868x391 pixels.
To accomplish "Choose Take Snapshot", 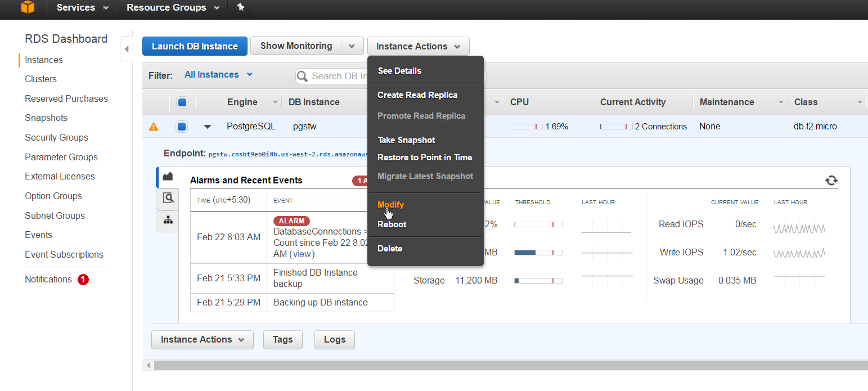I will point(406,140).
